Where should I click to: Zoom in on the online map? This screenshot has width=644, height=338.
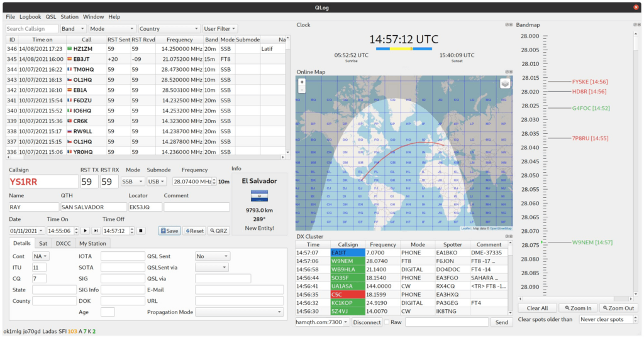[x=302, y=82]
